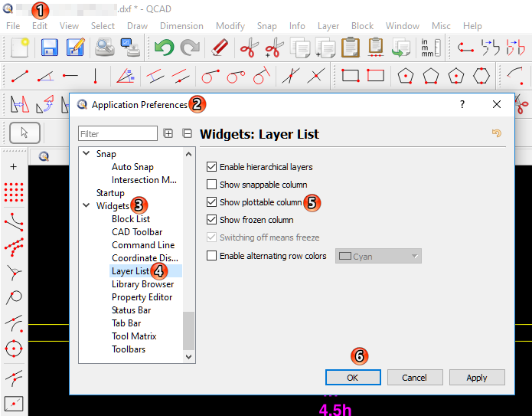Enable alternating row colors checkbox

[212, 256]
